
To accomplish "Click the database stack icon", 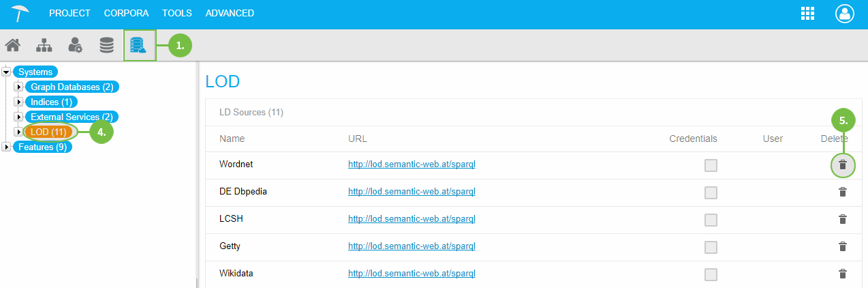I will point(106,46).
